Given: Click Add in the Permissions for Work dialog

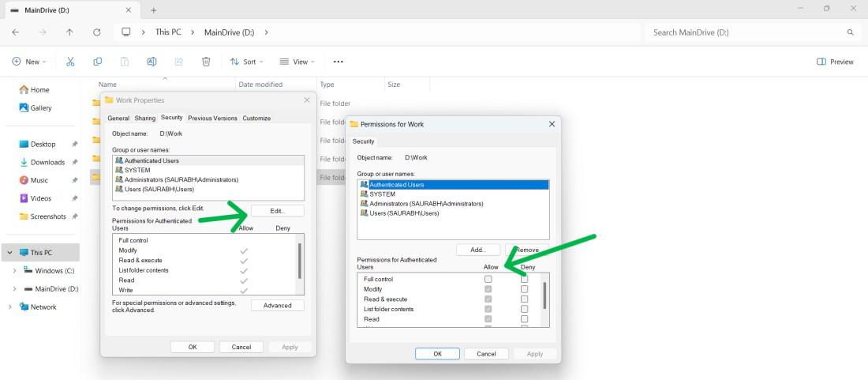Looking at the screenshot, I should click(478, 250).
